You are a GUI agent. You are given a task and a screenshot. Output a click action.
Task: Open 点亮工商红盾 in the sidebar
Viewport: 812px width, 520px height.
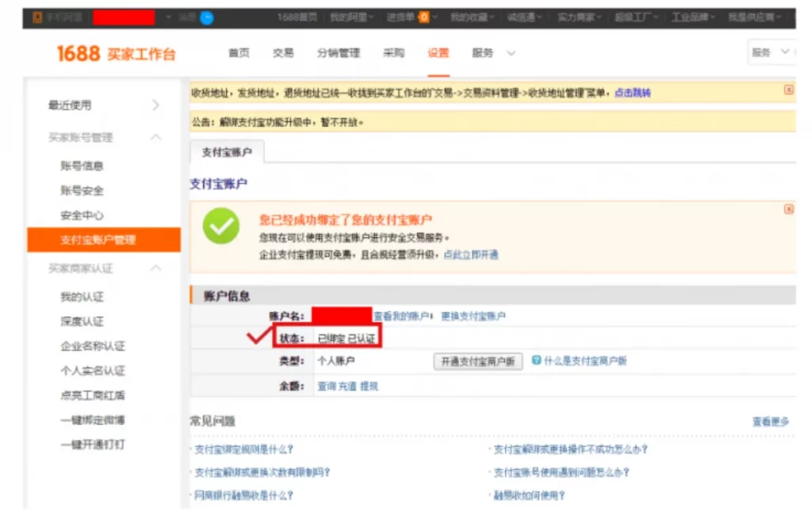tap(93, 396)
